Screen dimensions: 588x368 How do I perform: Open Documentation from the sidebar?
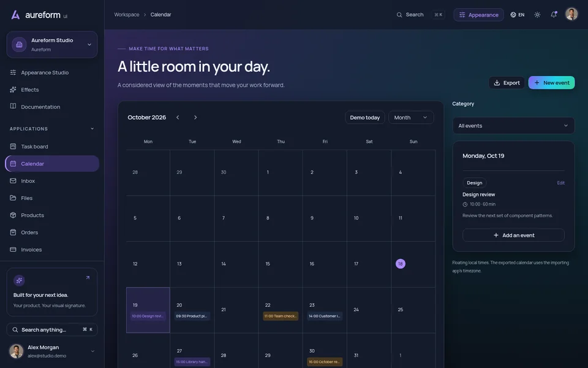coord(52,107)
